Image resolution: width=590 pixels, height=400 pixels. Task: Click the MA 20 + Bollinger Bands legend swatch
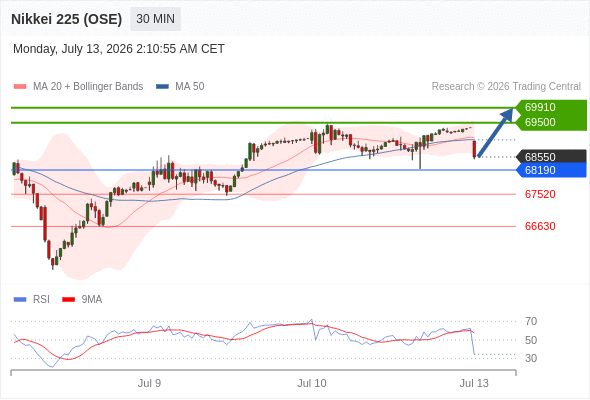pos(20,87)
